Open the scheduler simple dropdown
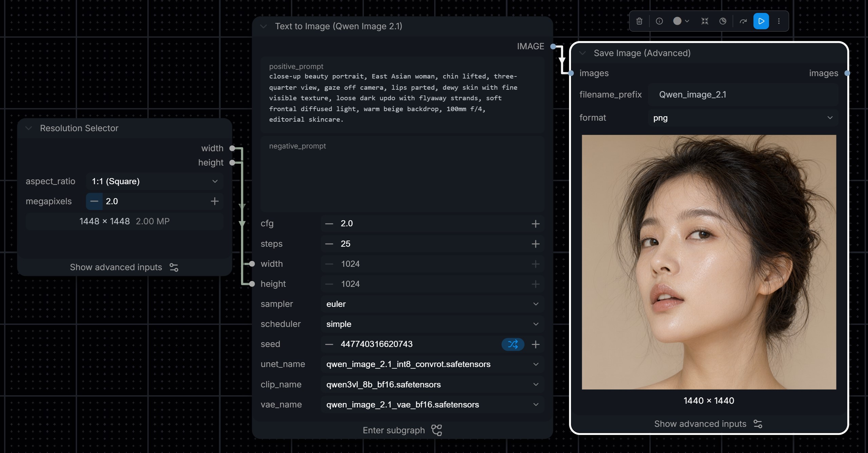868x453 pixels. tap(432, 324)
